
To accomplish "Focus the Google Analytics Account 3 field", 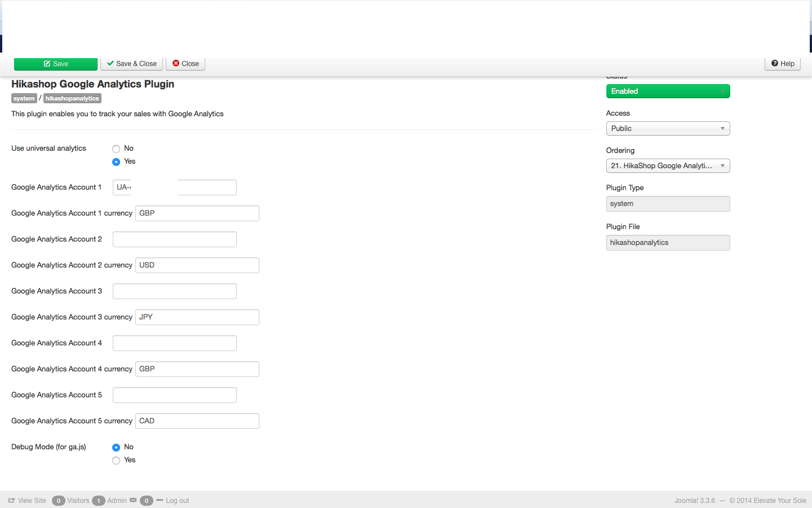I will tap(175, 291).
